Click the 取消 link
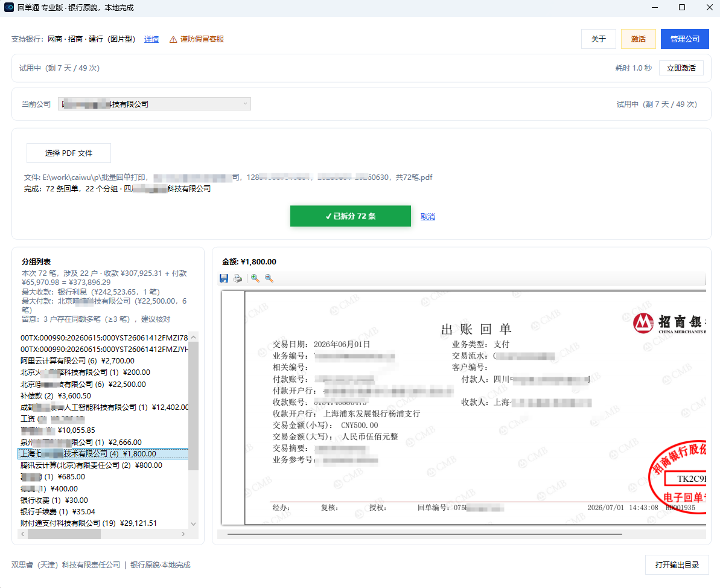Image resolution: width=720 pixels, height=588 pixels. (427, 216)
